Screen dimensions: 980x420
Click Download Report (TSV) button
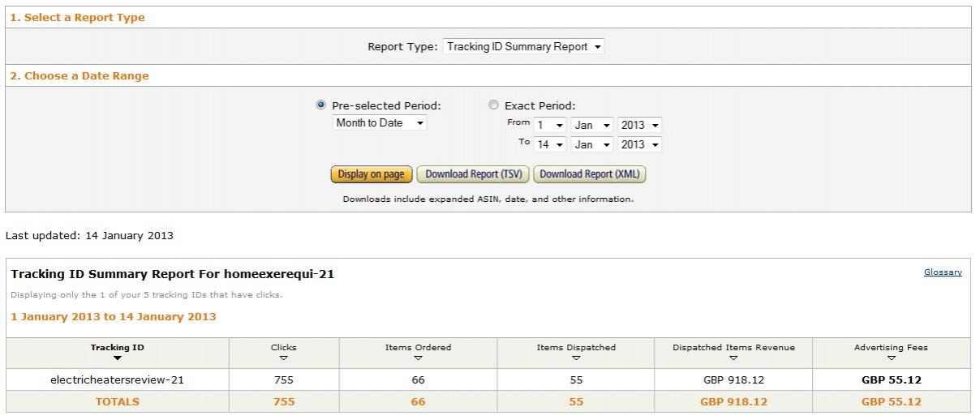pos(475,174)
